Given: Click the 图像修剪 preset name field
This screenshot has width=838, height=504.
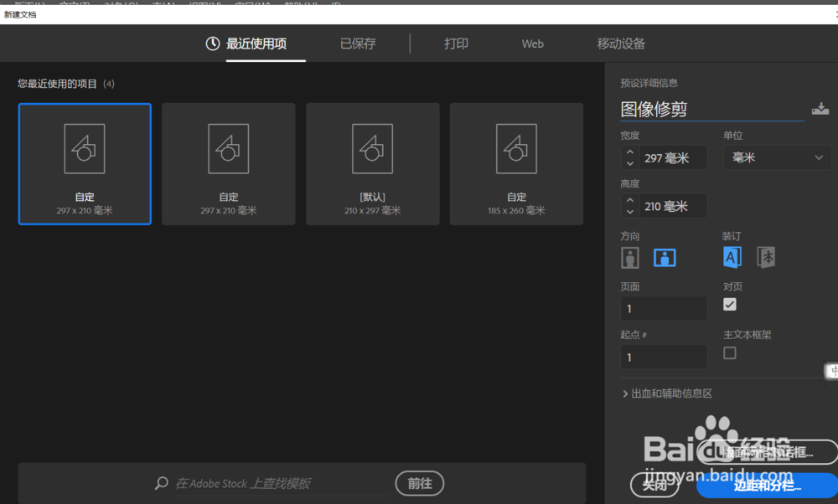Looking at the screenshot, I should (711, 110).
